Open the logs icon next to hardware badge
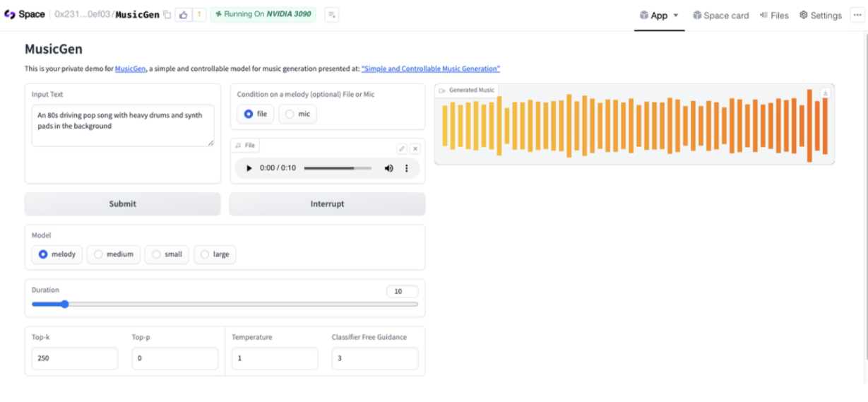The width and height of the screenshot is (868, 402). pyautogui.click(x=331, y=14)
